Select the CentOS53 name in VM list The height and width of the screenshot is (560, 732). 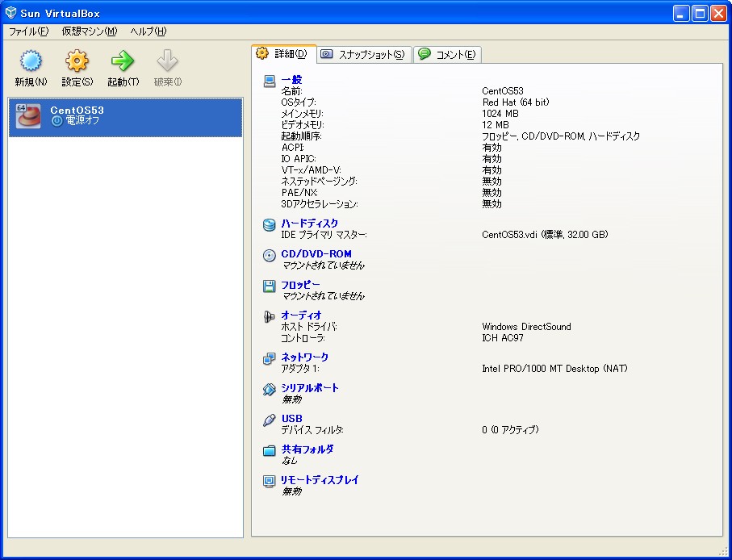click(77, 110)
